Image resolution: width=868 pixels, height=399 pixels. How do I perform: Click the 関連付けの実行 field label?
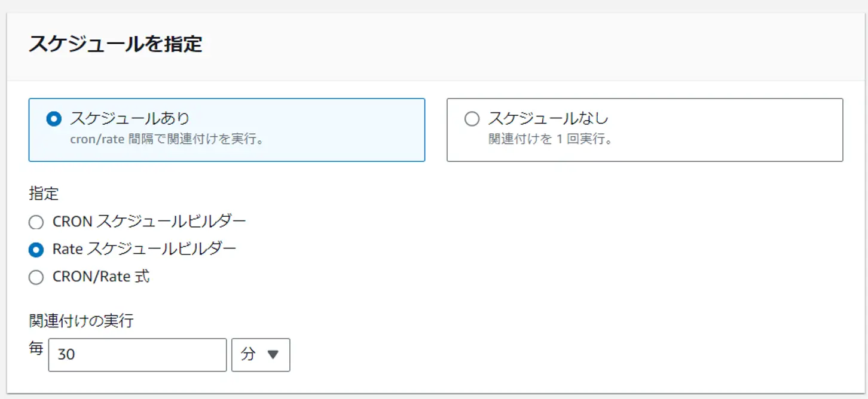81,321
